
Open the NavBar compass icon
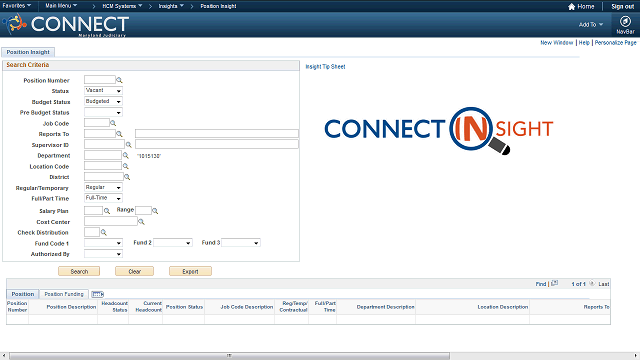click(x=625, y=21)
